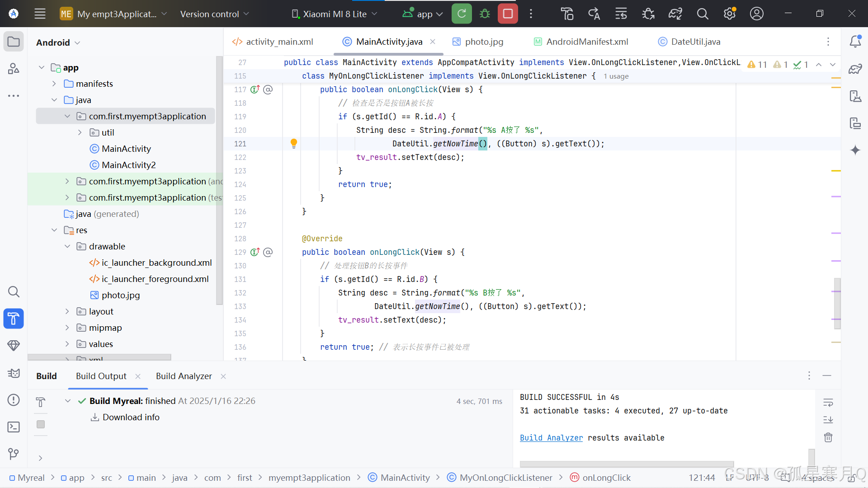Open the Terminal tool window icon

[14, 427]
